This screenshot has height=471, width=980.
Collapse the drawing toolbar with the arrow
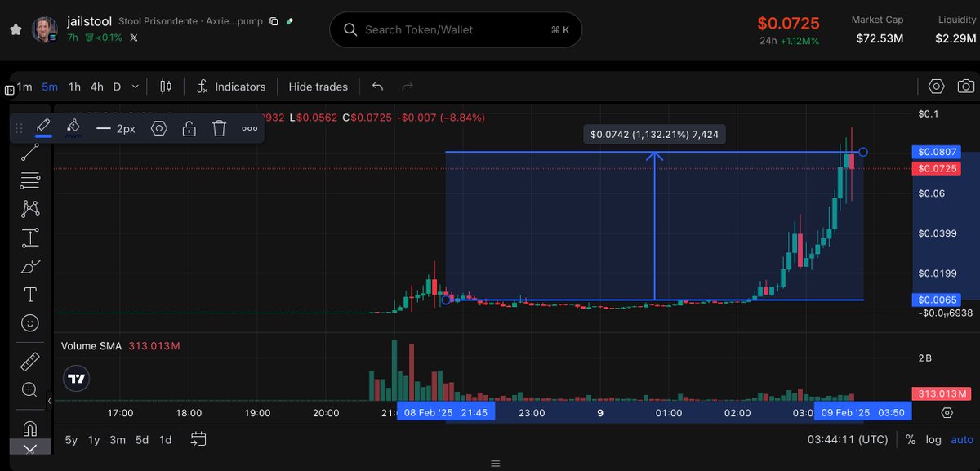click(x=30, y=449)
